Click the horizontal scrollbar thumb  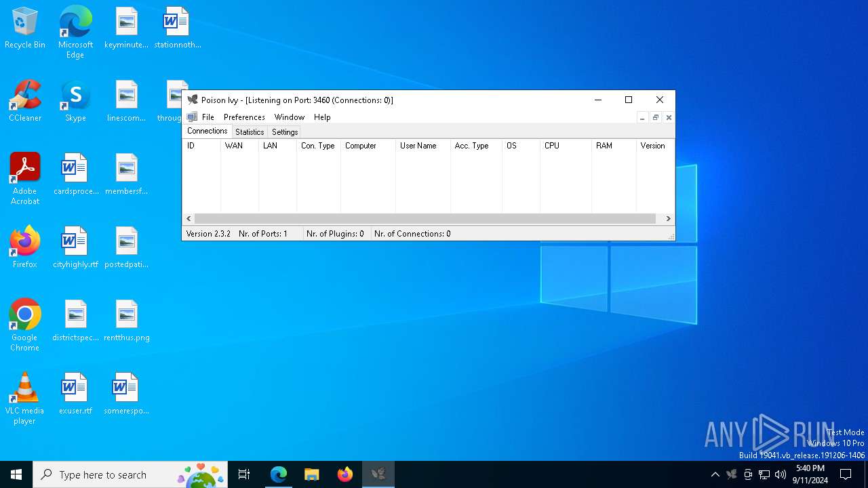[425, 218]
